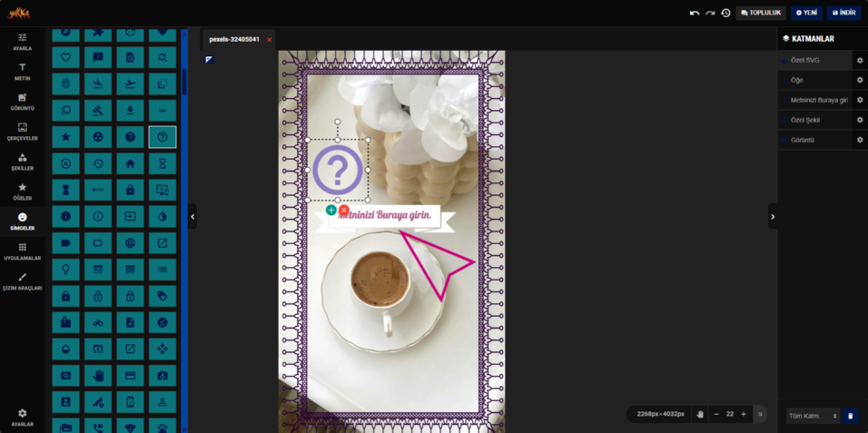Open the Ayarla adjust panel
This screenshot has width=868, height=433.
tap(22, 42)
